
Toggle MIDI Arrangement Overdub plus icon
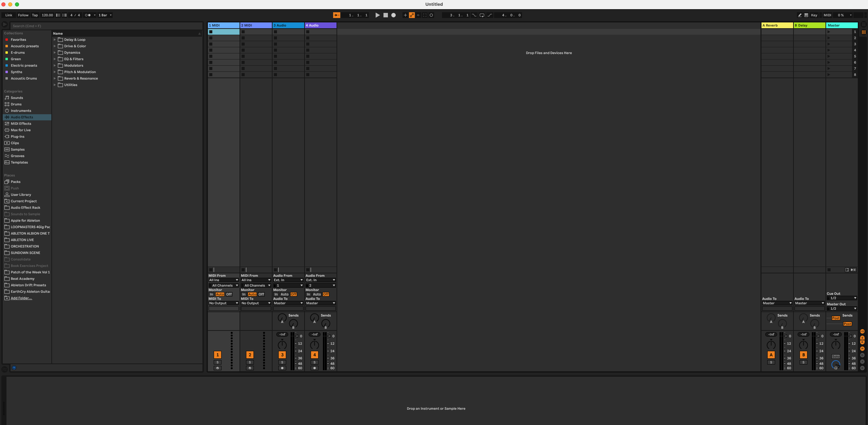(x=405, y=15)
